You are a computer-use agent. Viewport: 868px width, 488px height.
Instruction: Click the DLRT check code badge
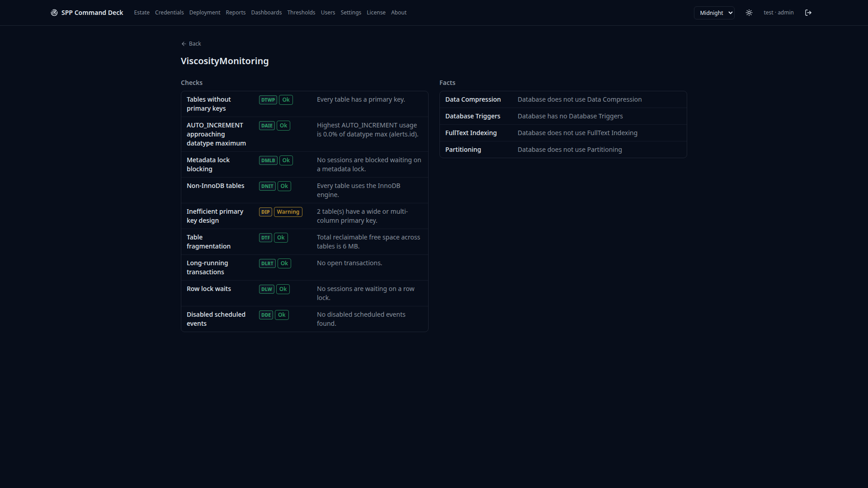pyautogui.click(x=267, y=263)
